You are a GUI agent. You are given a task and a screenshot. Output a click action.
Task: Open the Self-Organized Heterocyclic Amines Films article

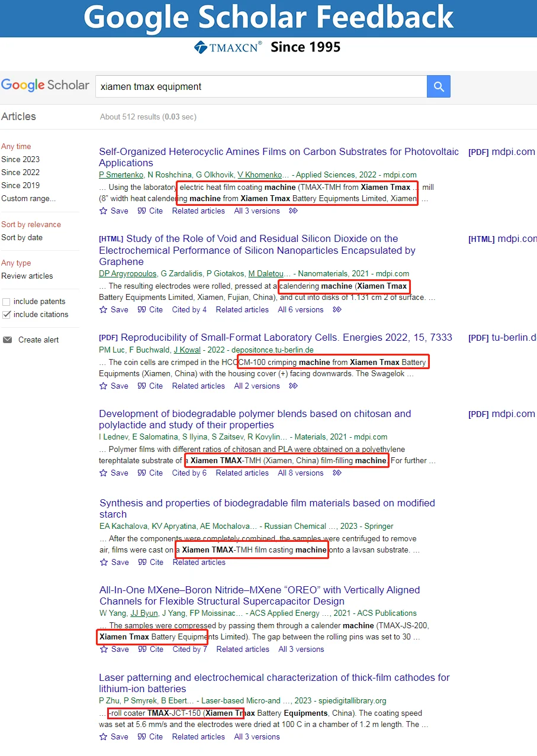pos(278,157)
